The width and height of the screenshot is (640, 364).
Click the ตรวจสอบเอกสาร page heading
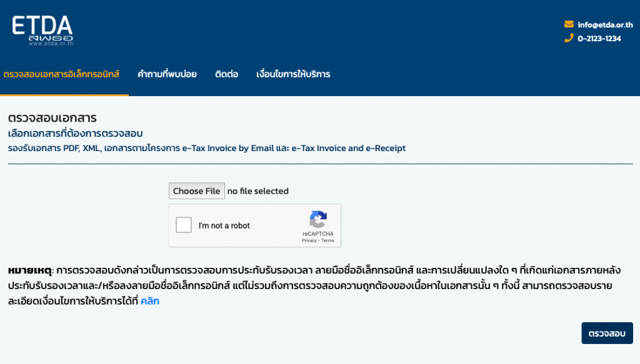click(x=52, y=118)
